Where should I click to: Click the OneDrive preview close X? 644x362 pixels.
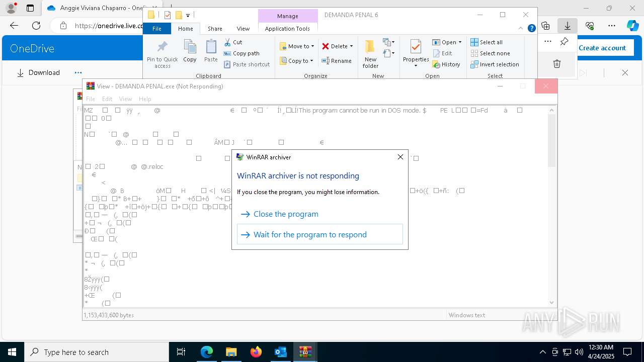[x=625, y=72]
